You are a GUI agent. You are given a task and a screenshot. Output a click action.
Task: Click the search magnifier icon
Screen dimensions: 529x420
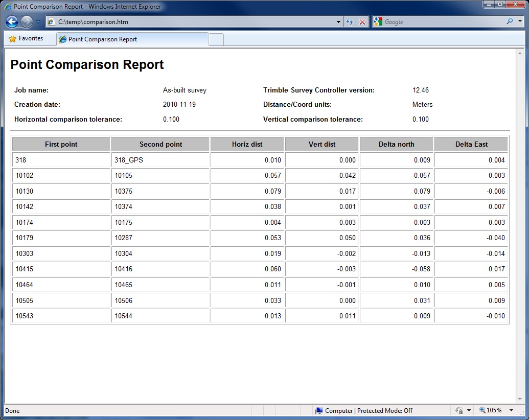[509, 22]
